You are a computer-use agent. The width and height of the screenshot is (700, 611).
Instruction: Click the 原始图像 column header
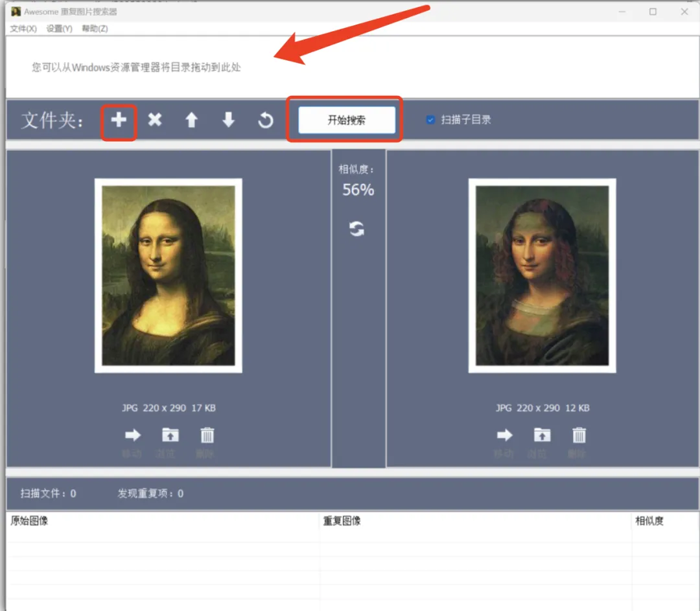[163, 520]
